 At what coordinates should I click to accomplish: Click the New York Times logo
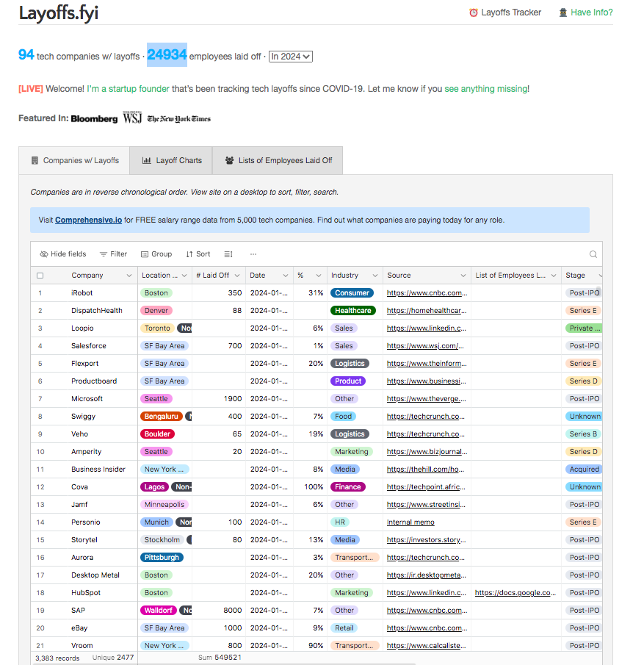pyautogui.click(x=179, y=119)
